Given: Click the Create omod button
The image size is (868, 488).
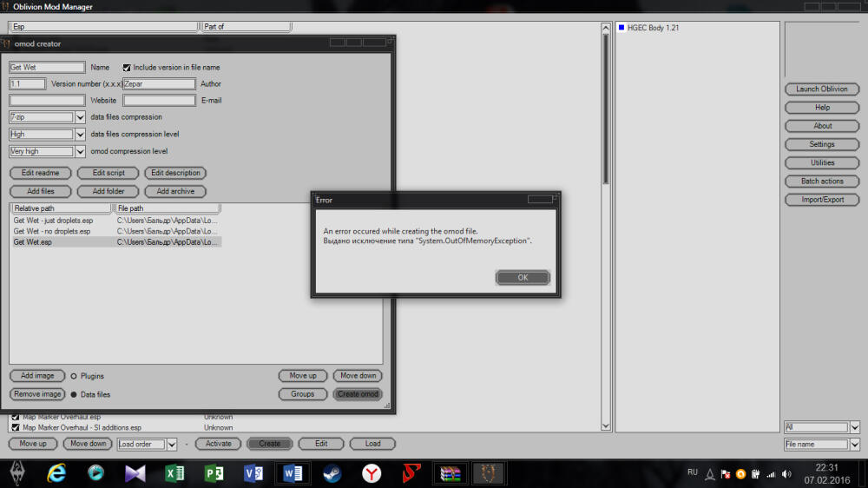Looking at the screenshot, I should point(358,394).
